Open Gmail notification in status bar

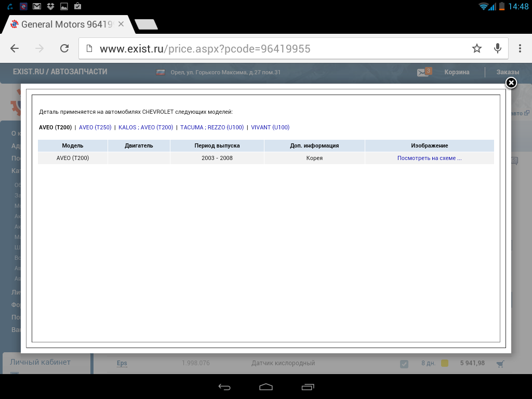tap(37, 6)
